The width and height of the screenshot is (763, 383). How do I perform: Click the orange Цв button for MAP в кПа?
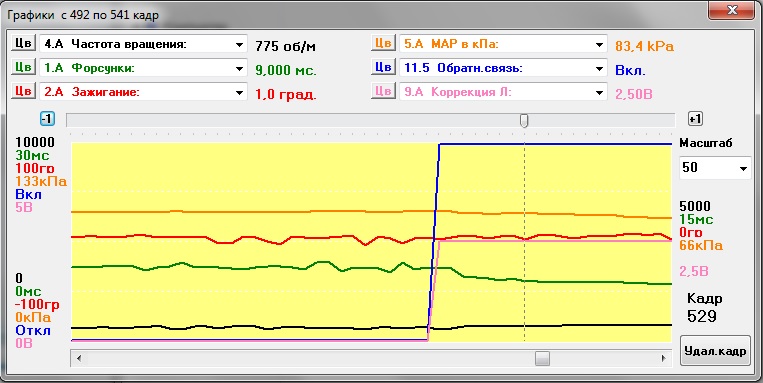pos(383,43)
